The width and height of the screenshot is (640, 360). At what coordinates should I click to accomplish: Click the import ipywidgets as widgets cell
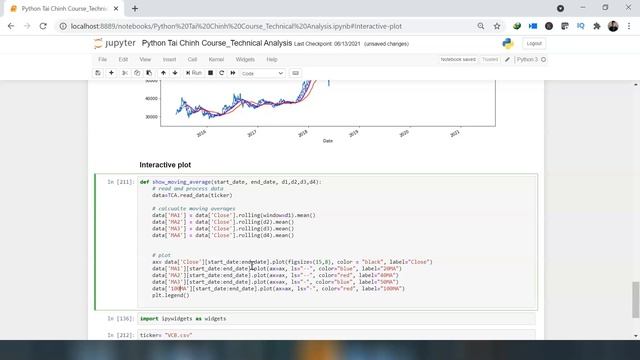(336, 319)
